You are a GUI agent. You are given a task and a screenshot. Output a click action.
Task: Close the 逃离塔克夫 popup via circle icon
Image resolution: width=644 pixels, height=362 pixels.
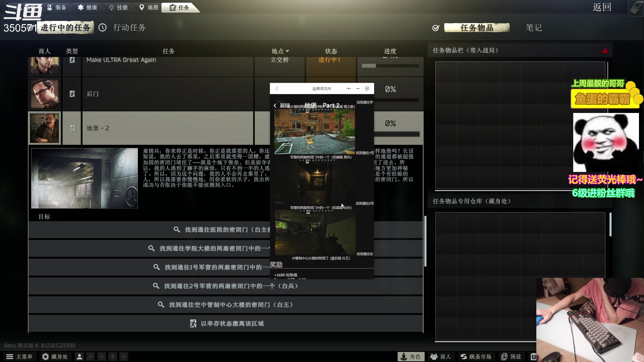tap(367, 88)
